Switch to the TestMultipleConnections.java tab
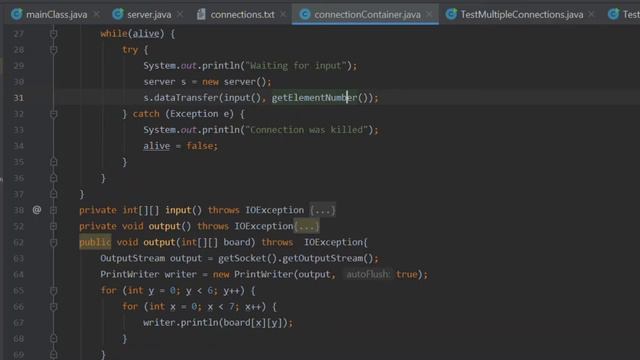This screenshot has height=360, width=640. (x=522, y=15)
